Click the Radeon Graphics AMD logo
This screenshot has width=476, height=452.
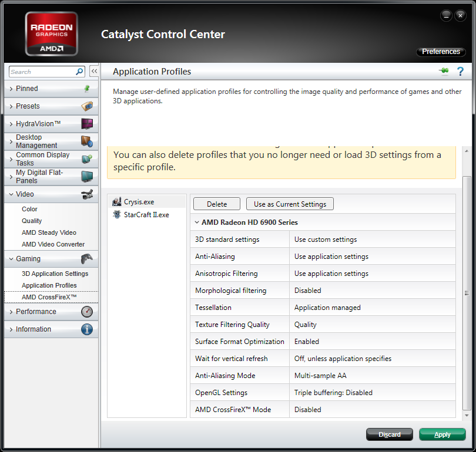51,33
